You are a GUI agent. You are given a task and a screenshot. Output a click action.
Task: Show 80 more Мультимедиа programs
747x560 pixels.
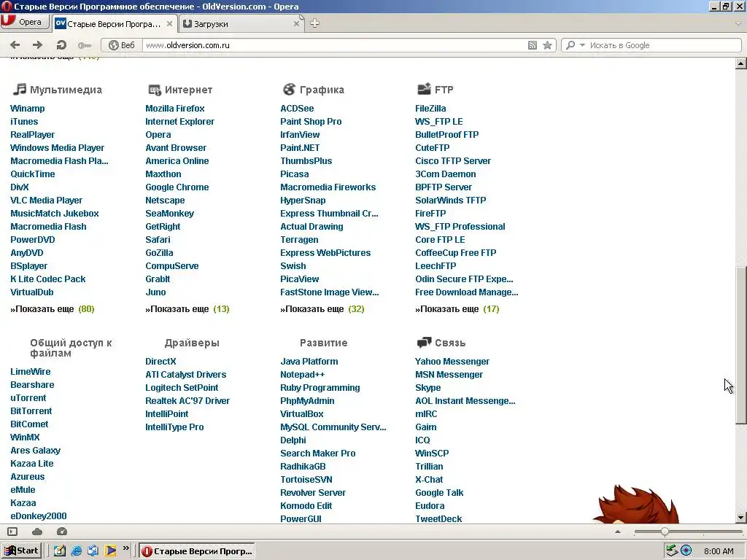tap(53, 309)
